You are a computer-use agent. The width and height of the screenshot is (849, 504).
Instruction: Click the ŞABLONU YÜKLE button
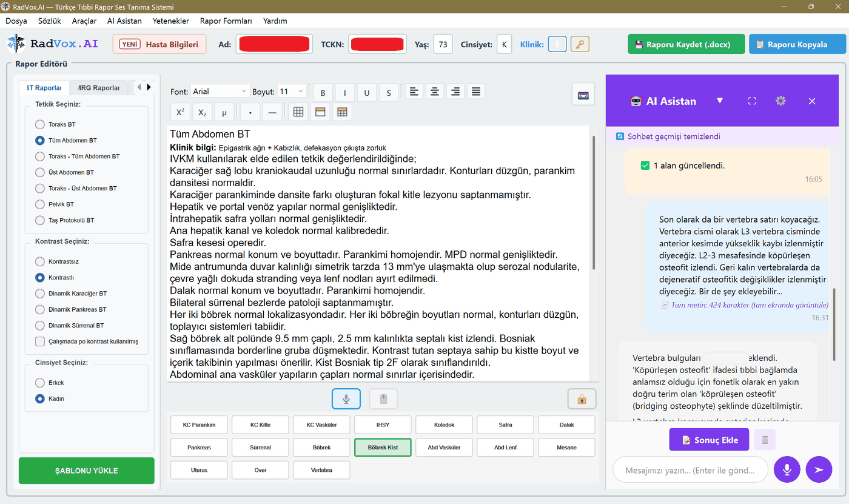(87, 471)
